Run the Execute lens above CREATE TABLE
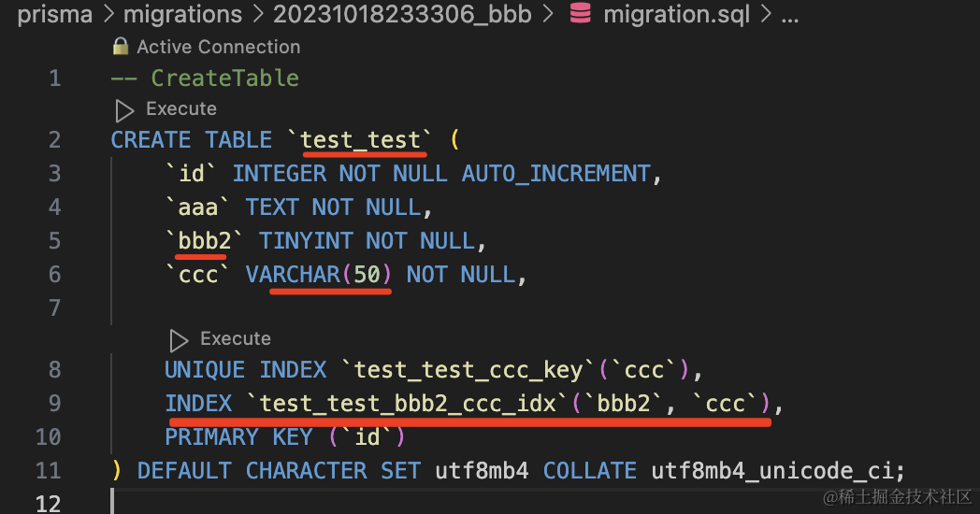 (181, 109)
